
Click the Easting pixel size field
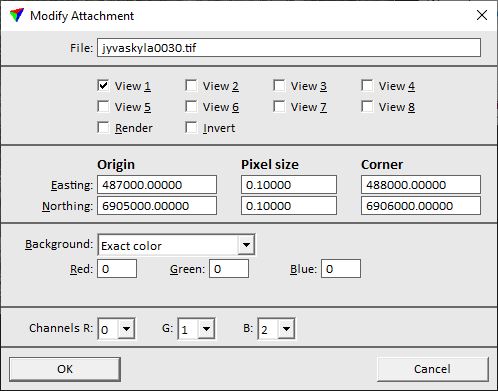point(289,185)
